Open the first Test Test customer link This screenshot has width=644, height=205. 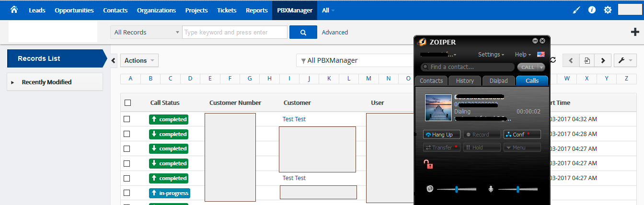[294, 119]
